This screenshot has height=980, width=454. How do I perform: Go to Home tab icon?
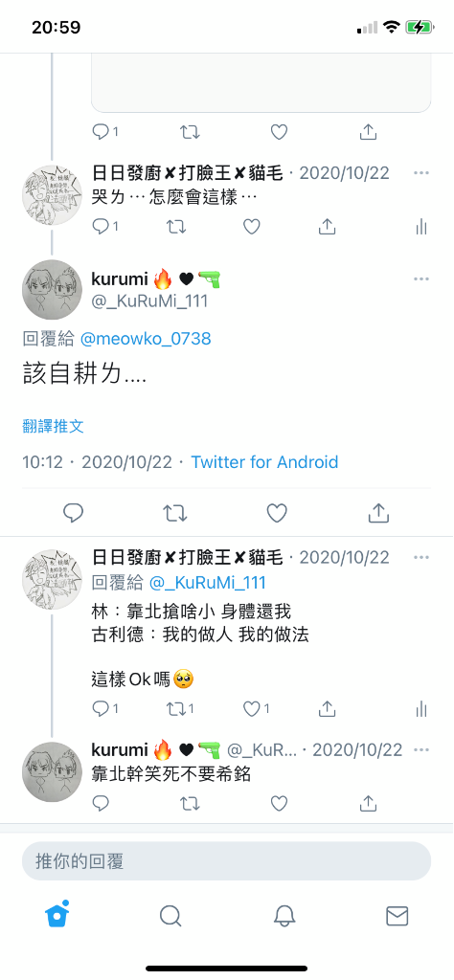point(57,914)
